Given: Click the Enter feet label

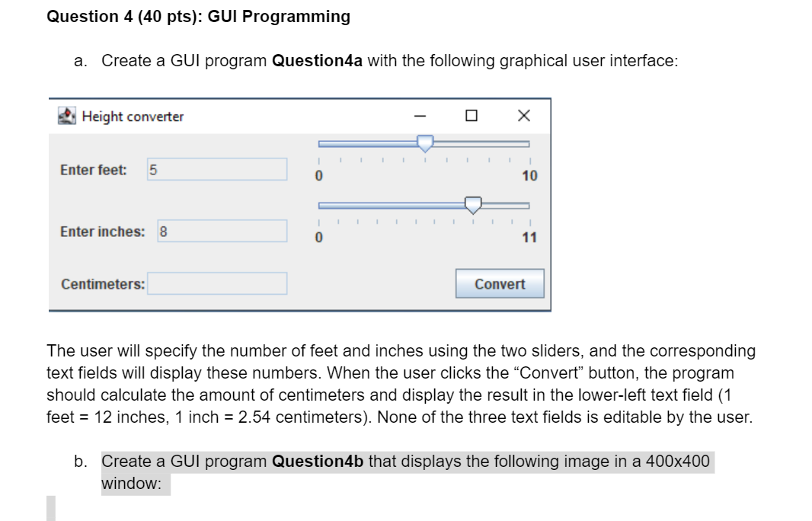Looking at the screenshot, I should click(x=93, y=170).
